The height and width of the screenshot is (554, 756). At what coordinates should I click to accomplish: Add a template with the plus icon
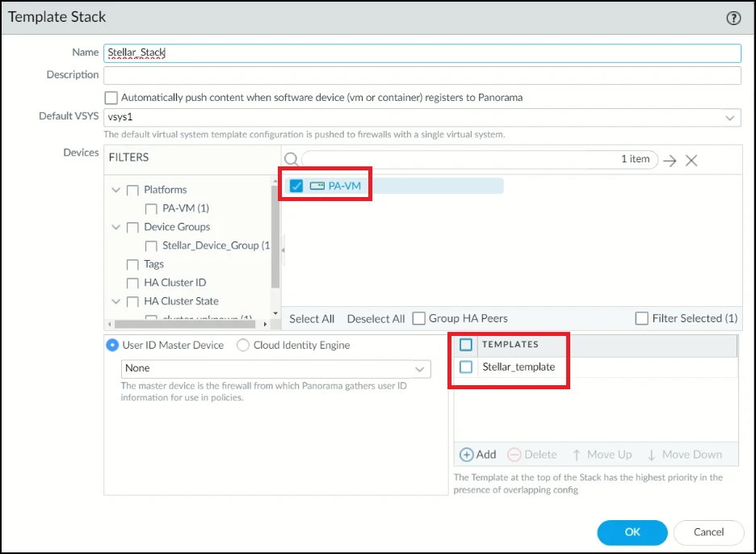coord(466,455)
